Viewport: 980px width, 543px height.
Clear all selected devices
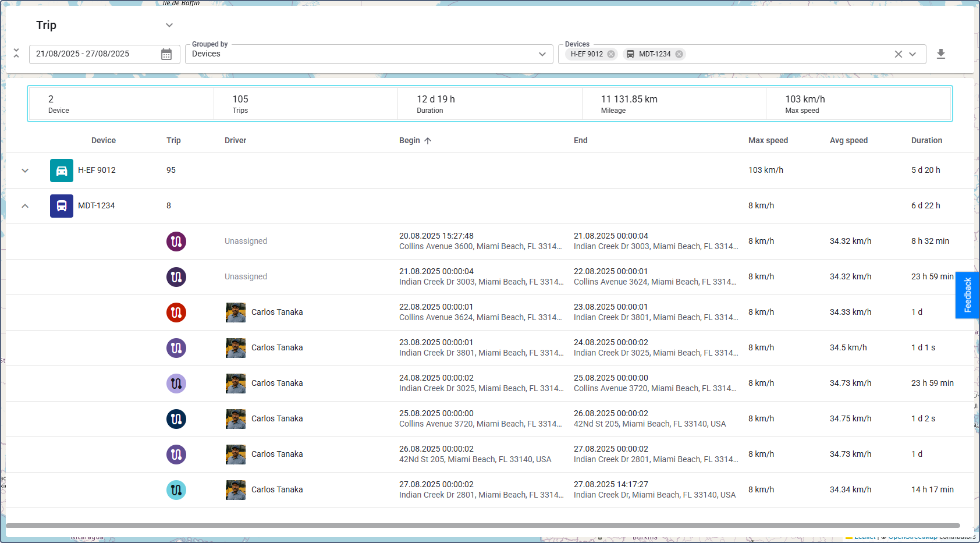tap(898, 54)
